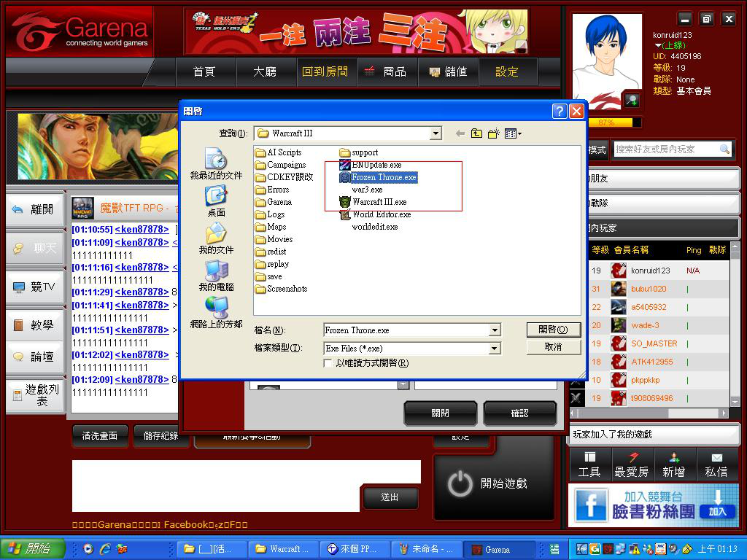Click the 清洗畫面 clear screen button
The height and width of the screenshot is (560, 747).
(100, 436)
